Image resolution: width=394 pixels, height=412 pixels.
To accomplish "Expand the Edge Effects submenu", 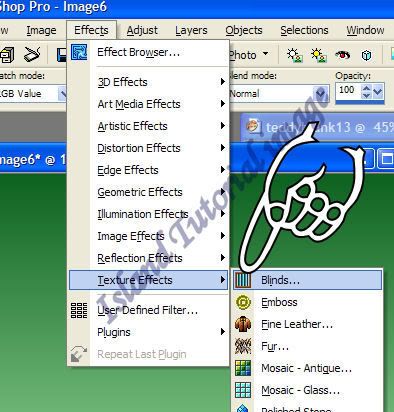I will point(148,170).
